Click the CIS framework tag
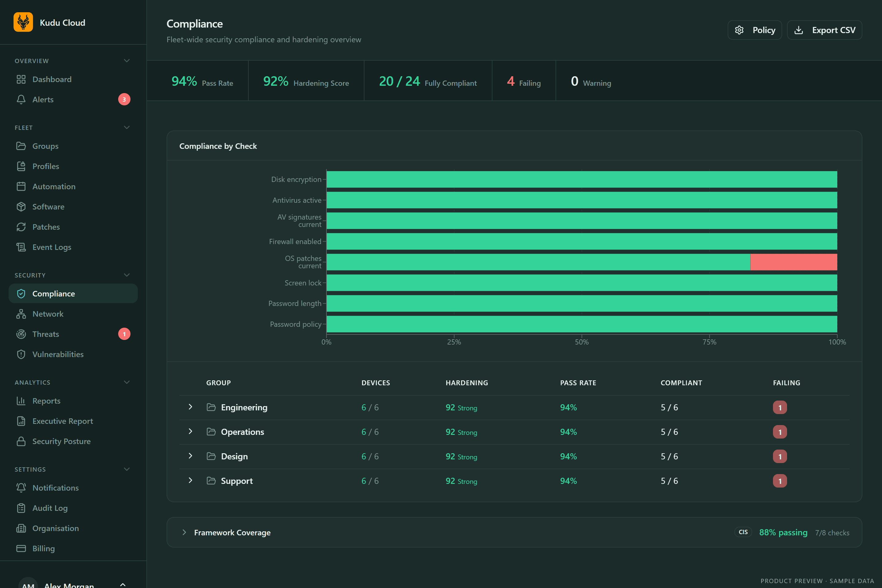Image resolution: width=882 pixels, height=588 pixels. [743, 532]
